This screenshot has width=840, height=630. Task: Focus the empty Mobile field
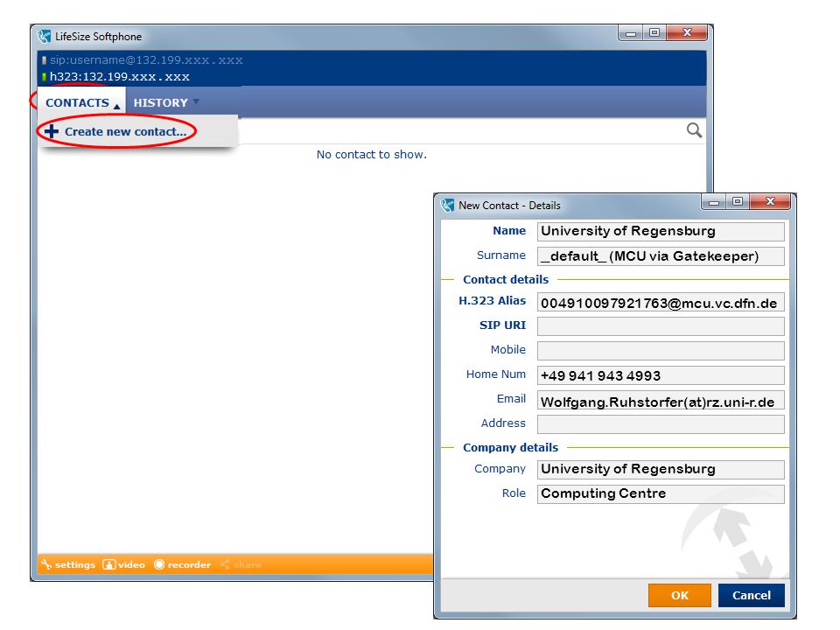click(x=661, y=351)
